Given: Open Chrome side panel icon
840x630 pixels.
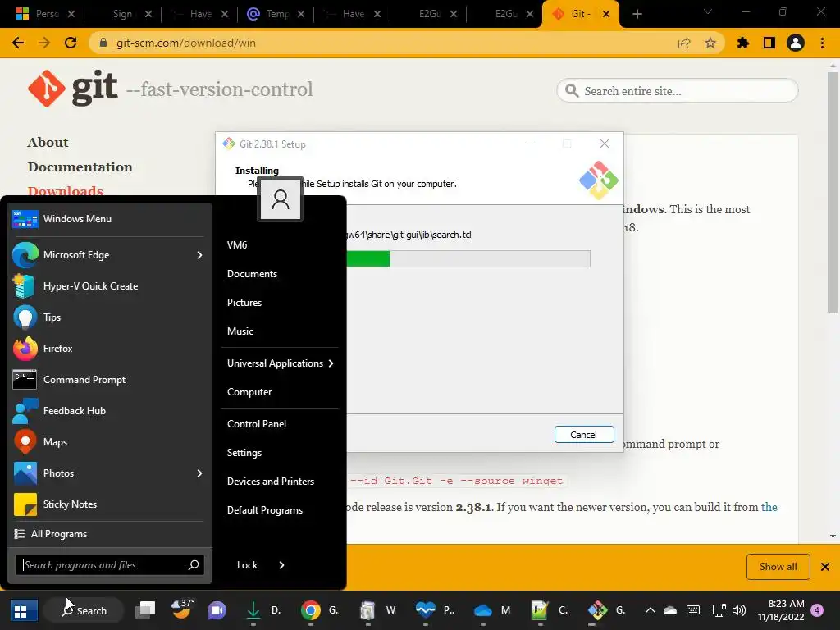Looking at the screenshot, I should click(x=769, y=43).
